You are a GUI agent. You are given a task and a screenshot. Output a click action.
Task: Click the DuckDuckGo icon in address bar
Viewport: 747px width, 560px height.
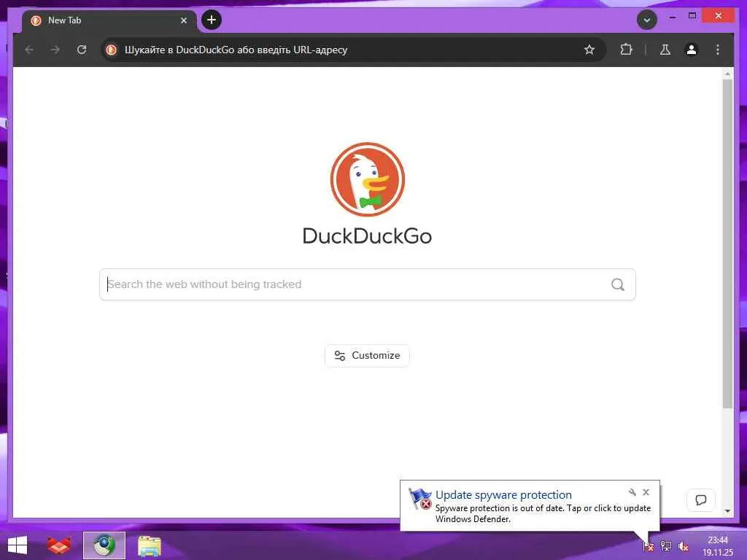[112, 50]
